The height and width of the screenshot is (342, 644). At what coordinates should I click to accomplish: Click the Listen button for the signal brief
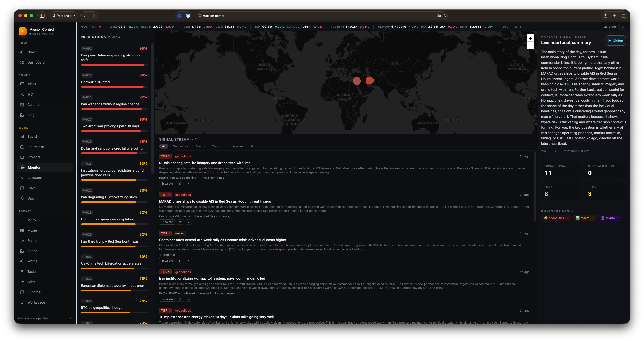(x=616, y=40)
